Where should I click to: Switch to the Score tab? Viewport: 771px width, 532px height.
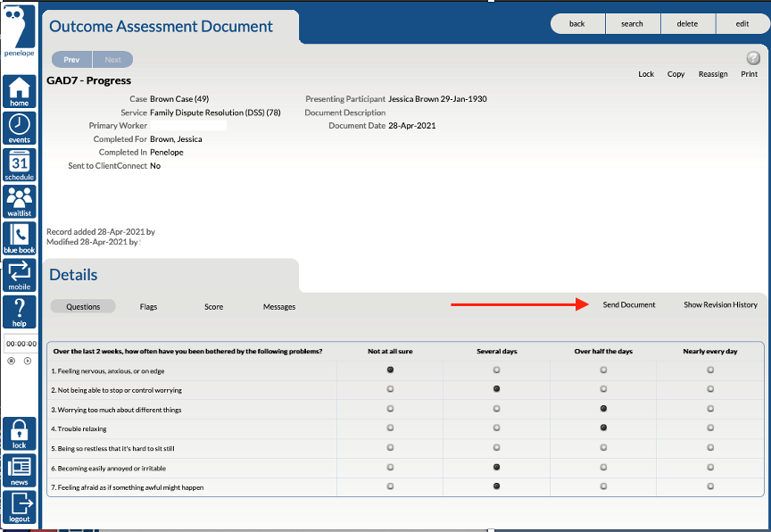[213, 306]
